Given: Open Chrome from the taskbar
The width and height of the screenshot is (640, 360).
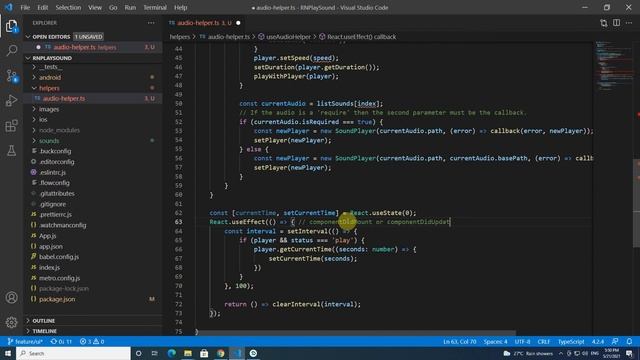Looking at the screenshot, I should tap(220, 353).
